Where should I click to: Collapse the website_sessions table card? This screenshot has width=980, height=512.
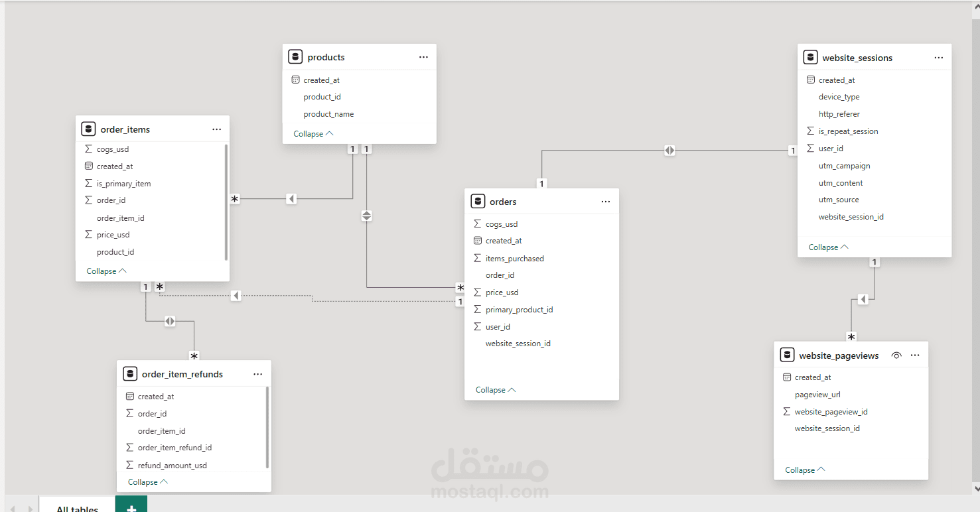[x=829, y=247]
